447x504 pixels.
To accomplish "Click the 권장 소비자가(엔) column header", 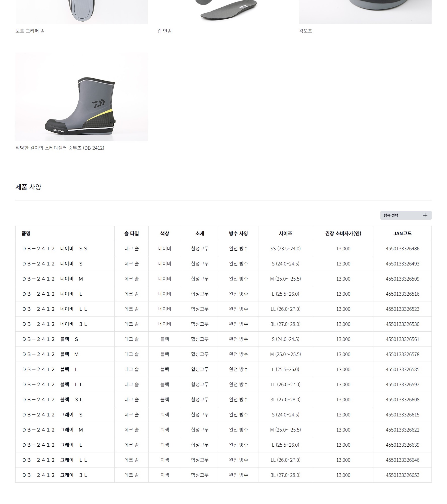I will [x=343, y=234].
